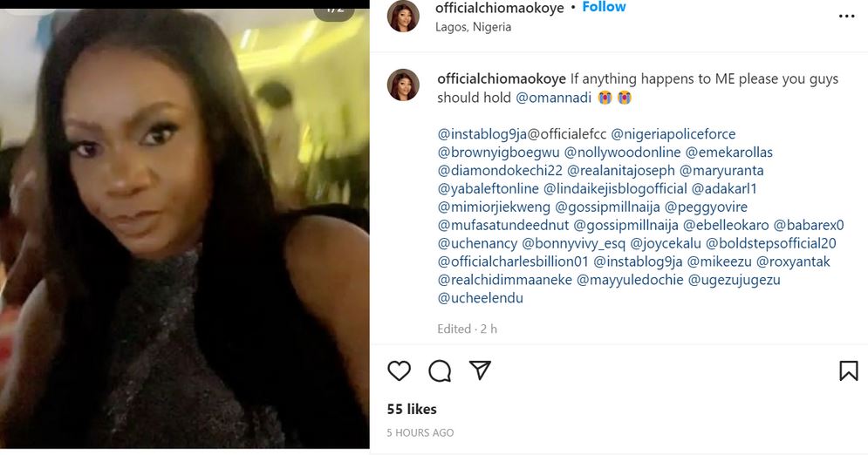Open officialchiomaokoye username in the header
This screenshot has width=868, height=455.
[x=499, y=8]
